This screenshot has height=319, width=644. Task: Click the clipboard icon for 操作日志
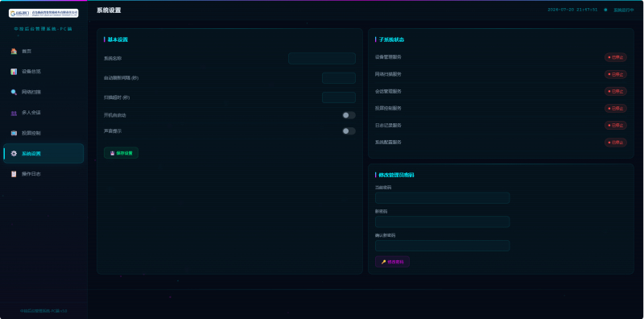pos(14,174)
